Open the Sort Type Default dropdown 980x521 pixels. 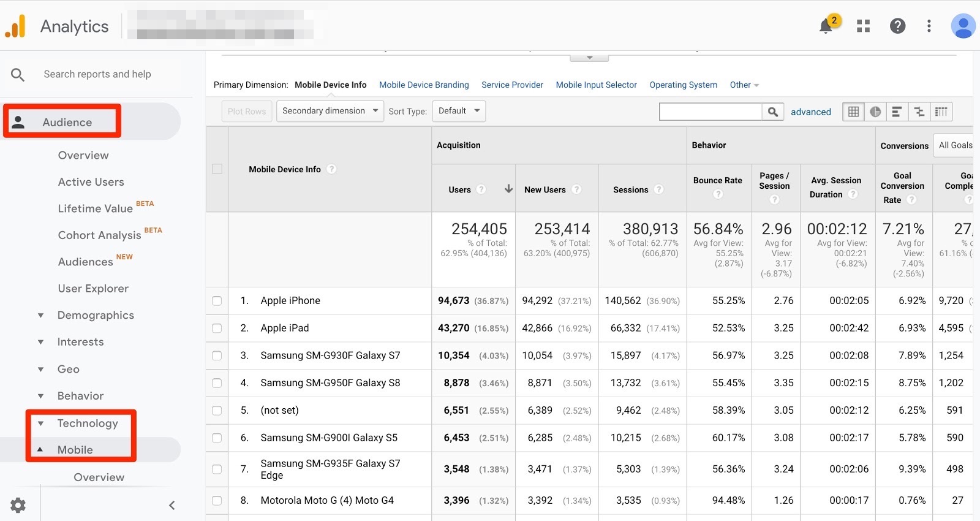point(459,111)
